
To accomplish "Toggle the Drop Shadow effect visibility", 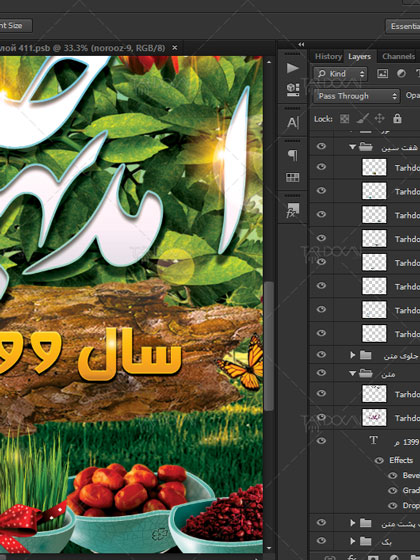I will point(393,506).
